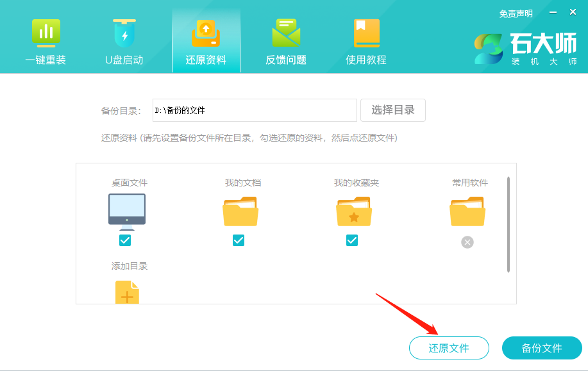Uncheck the 桌面文件 checkbox

coord(125,240)
